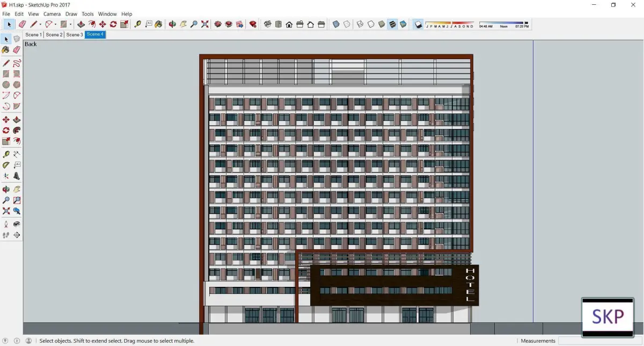Screen dimensions: 644x346
Task: Enable Wireframe face style
Action: 360,24
